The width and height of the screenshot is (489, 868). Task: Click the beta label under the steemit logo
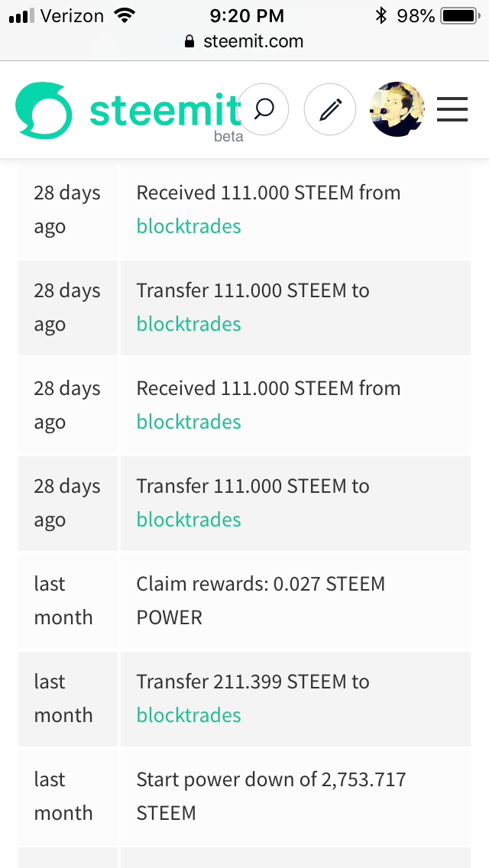228,137
